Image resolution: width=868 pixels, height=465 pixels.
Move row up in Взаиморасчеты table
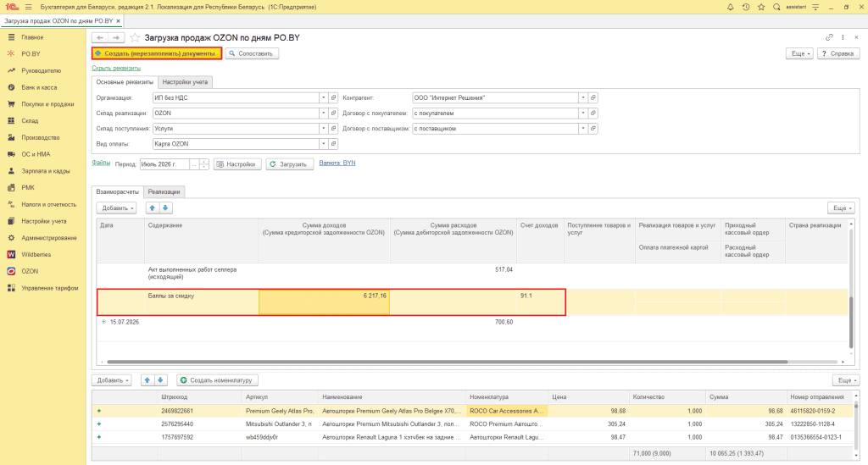click(x=153, y=208)
